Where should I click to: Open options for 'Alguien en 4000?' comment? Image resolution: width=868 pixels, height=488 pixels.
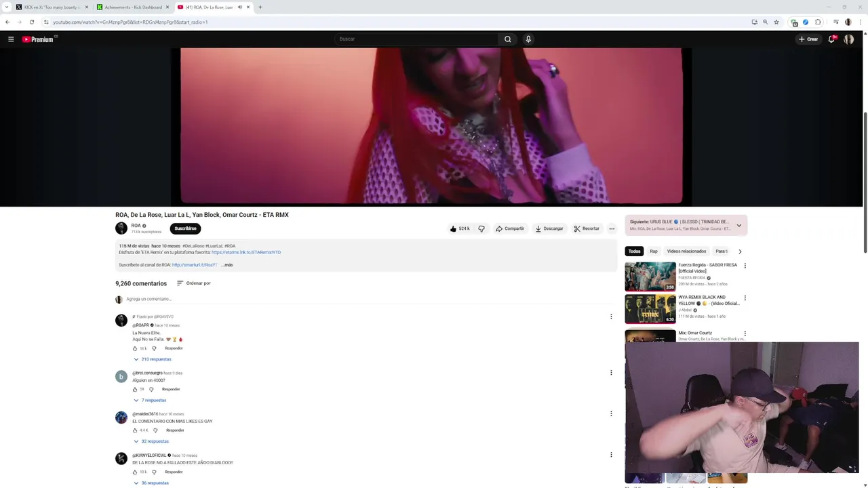pyautogui.click(x=611, y=373)
